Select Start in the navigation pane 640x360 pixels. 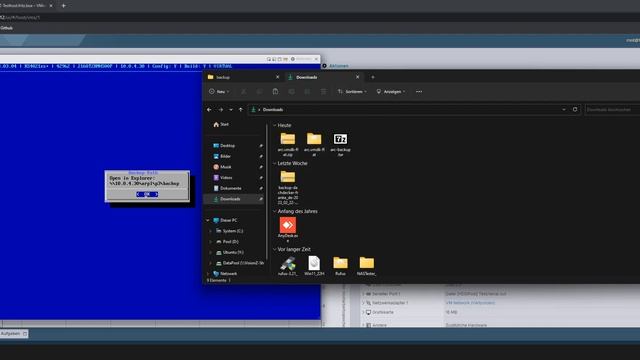point(221,124)
